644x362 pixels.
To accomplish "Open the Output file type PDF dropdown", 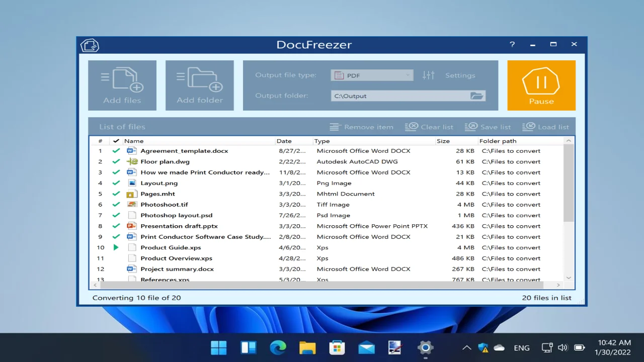I will 372,75.
